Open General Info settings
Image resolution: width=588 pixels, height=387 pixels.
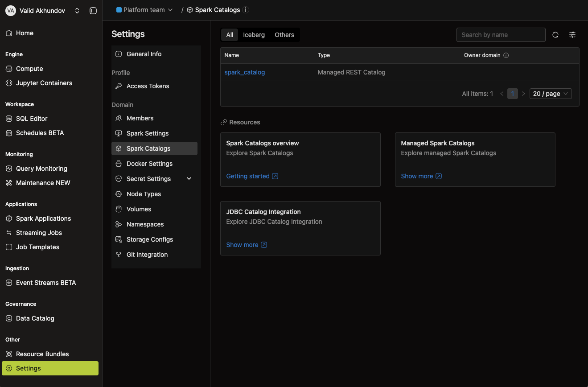[154, 54]
